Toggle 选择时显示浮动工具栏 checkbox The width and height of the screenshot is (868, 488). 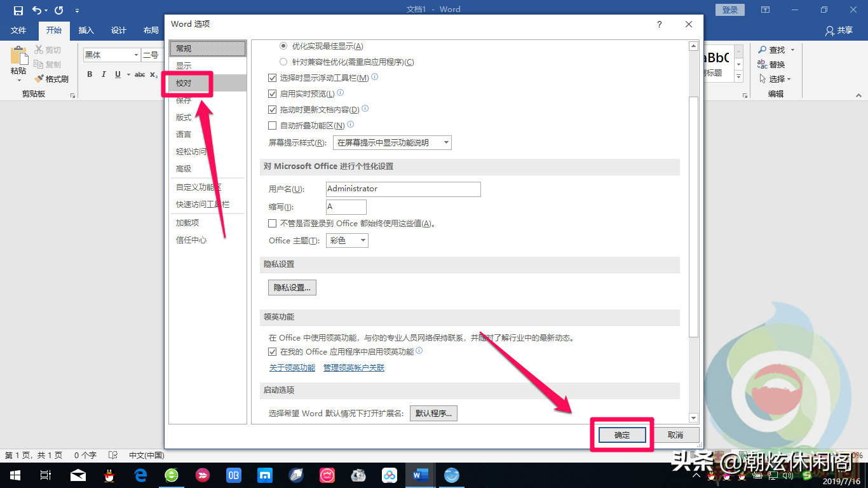273,78
